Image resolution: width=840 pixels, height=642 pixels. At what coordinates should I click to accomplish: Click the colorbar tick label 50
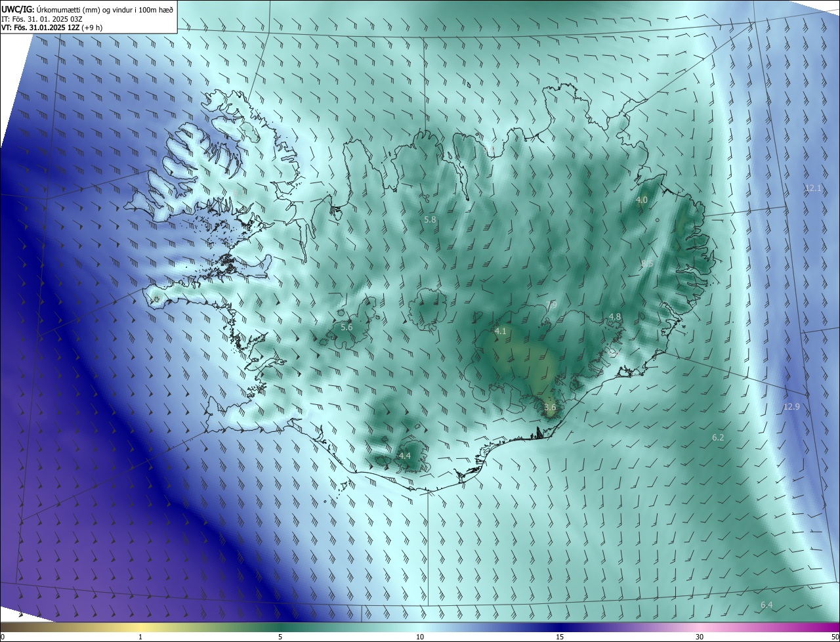point(835,637)
